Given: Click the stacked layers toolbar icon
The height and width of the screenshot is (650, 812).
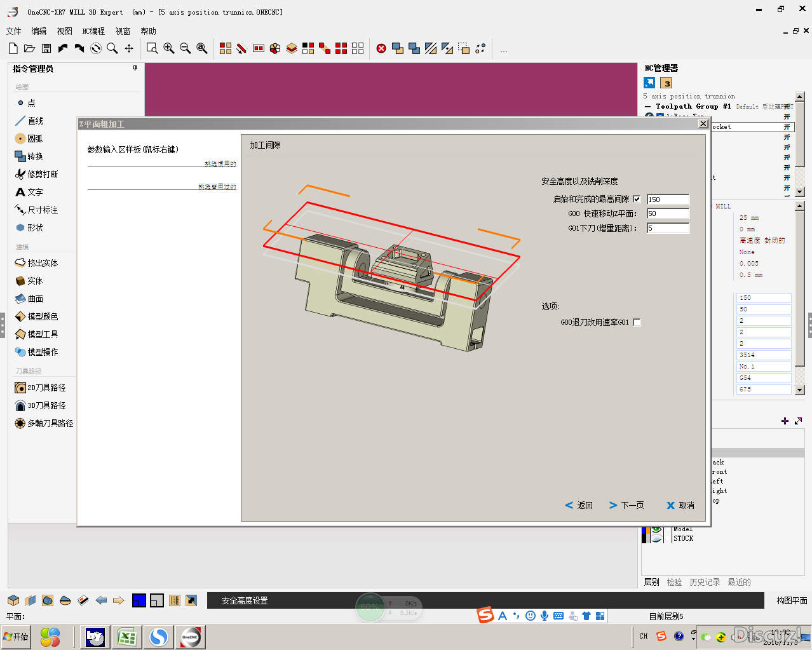Looking at the screenshot, I should 292,48.
